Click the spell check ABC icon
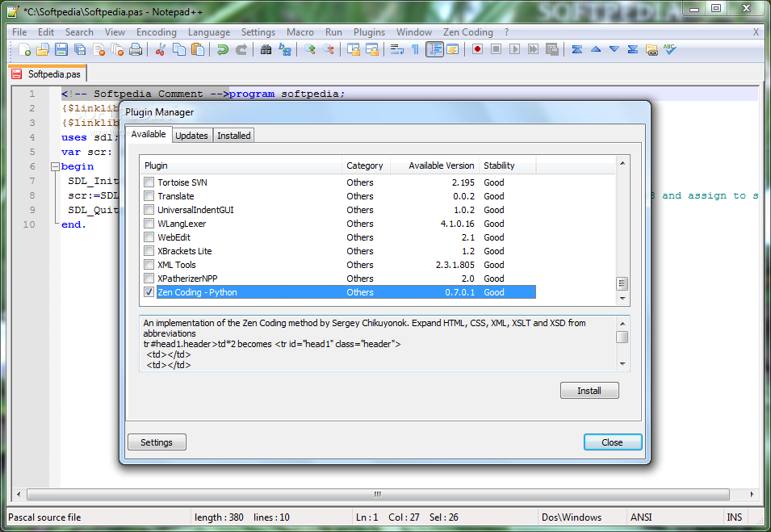771x532 pixels. 670,50
